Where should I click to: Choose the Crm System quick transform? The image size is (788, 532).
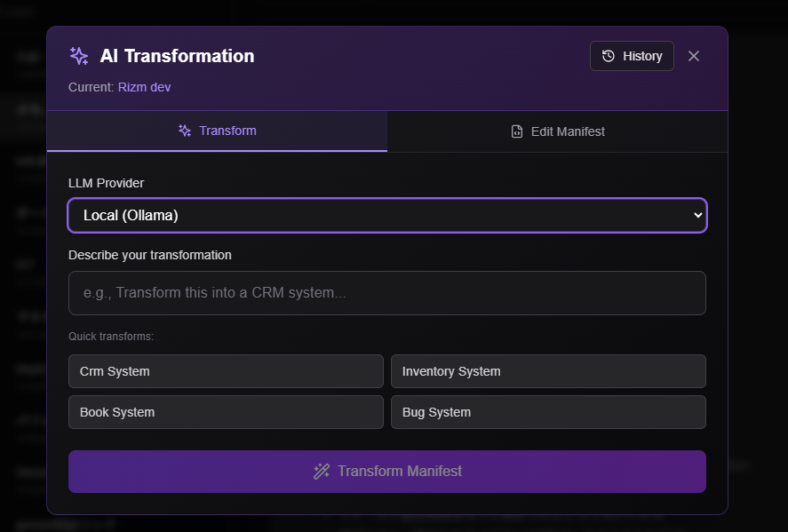point(226,371)
